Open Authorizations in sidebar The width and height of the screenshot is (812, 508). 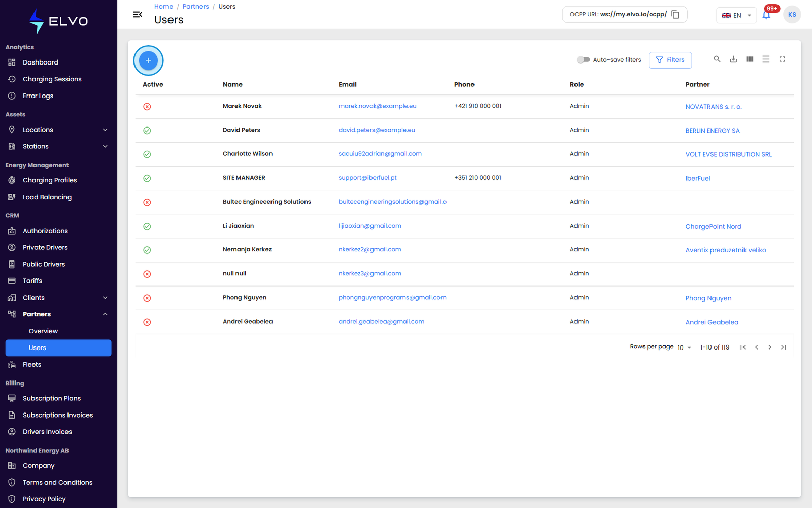pyautogui.click(x=58, y=231)
